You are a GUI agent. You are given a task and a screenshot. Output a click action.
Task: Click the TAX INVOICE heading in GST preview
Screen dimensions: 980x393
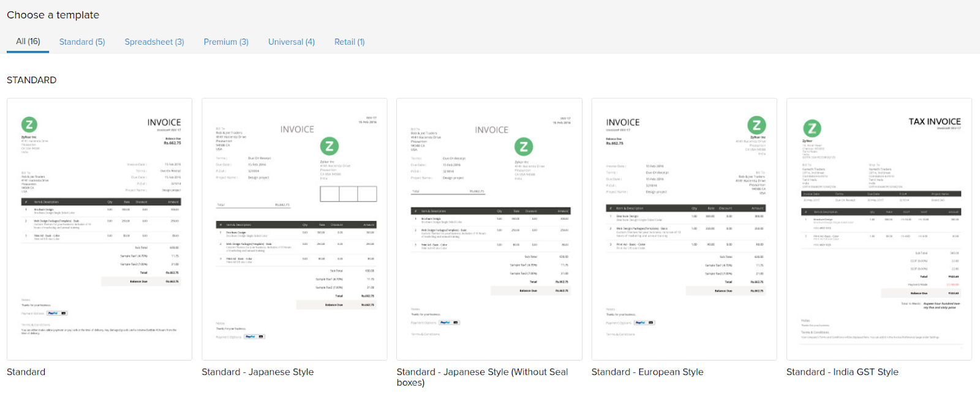pos(934,122)
